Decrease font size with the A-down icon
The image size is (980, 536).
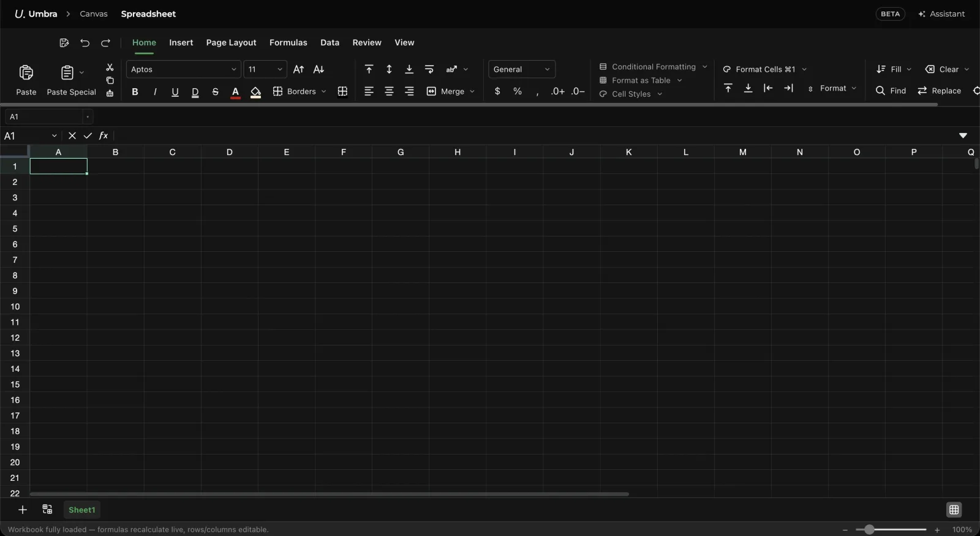pyautogui.click(x=318, y=69)
